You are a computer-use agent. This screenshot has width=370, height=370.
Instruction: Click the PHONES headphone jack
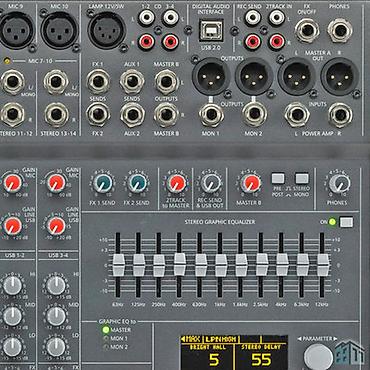340,30
